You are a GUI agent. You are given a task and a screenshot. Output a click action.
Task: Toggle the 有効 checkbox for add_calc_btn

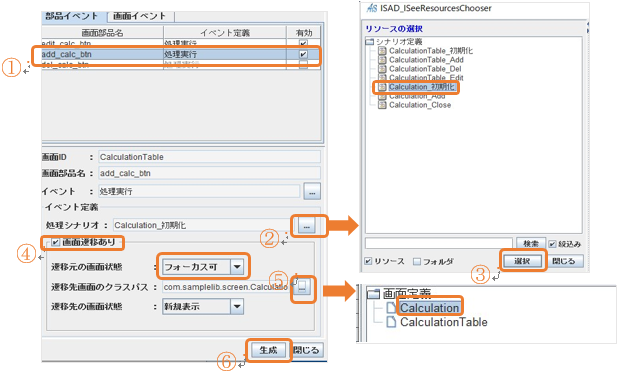point(303,54)
